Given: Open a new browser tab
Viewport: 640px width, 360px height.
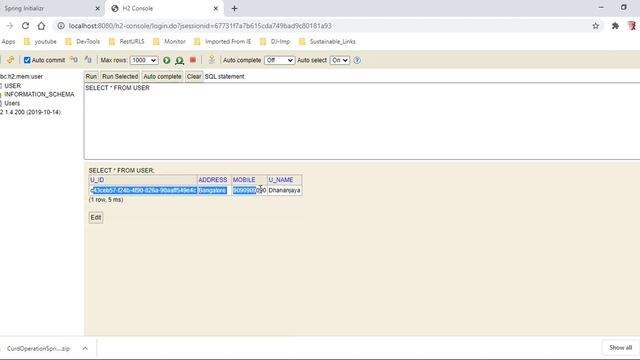Looking at the screenshot, I should tap(234, 8).
